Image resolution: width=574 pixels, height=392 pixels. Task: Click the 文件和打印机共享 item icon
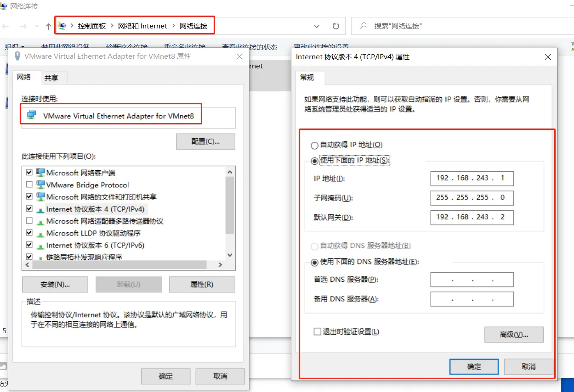[x=40, y=196]
